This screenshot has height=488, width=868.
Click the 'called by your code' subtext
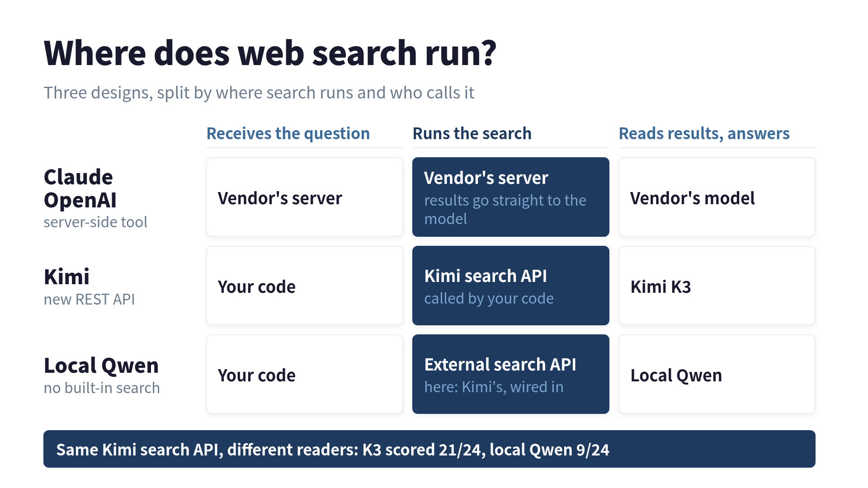[489, 298]
